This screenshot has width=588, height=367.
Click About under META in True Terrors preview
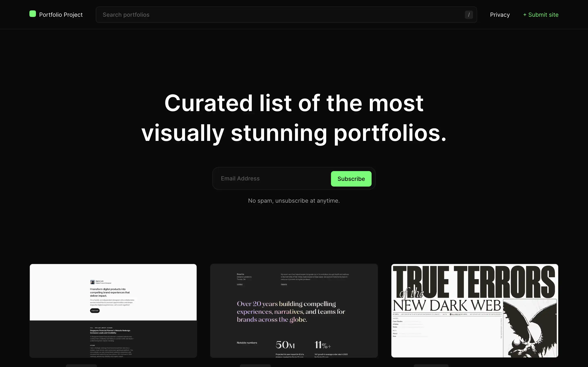395,333
